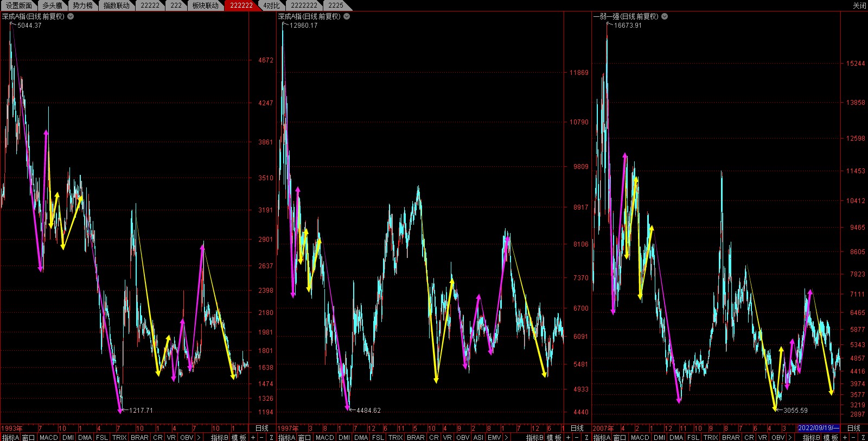Click the 16673.91 high price label
The width and height of the screenshot is (868, 441).
tap(628, 26)
